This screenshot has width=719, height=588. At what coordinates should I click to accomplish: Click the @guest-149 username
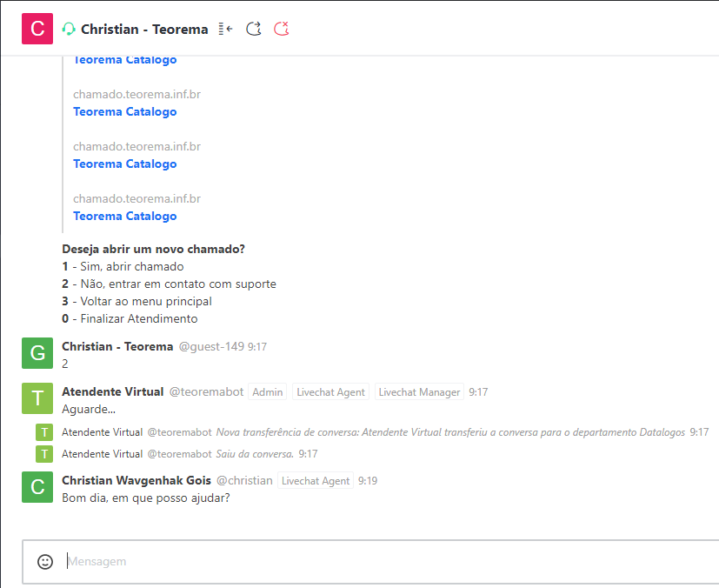pos(211,347)
